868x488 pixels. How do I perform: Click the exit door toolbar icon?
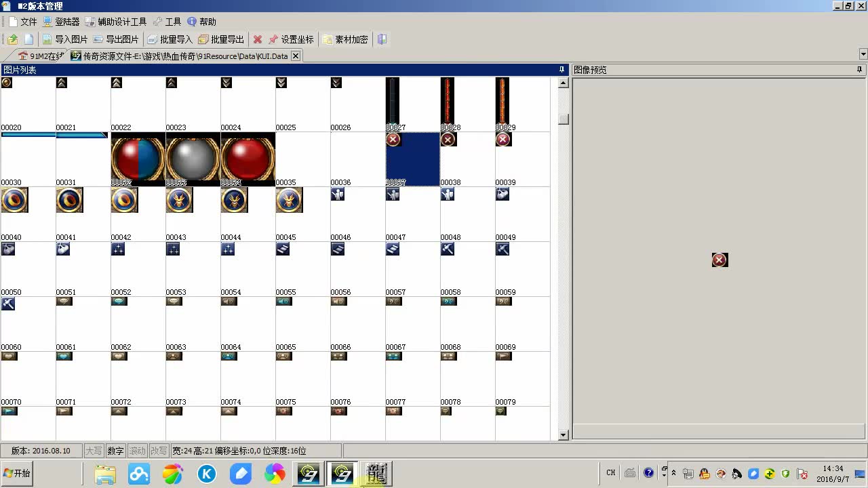[x=382, y=39]
